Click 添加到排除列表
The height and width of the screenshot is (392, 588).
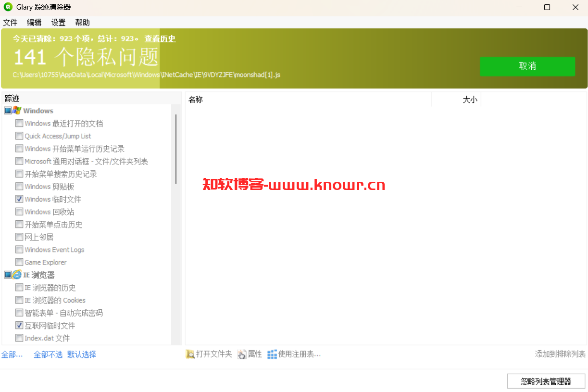560,354
